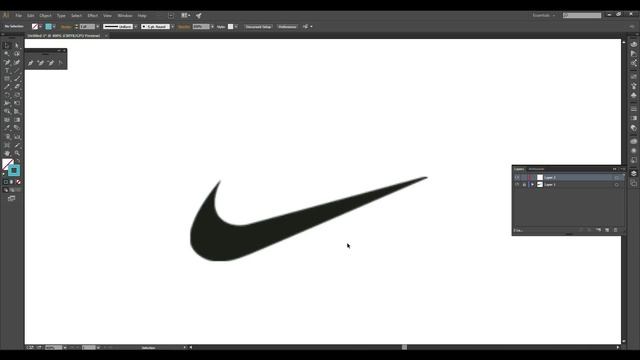This screenshot has height=360, width=640.
Task: Toggle visibility eye of Layer 1
Action: (517, 184)
